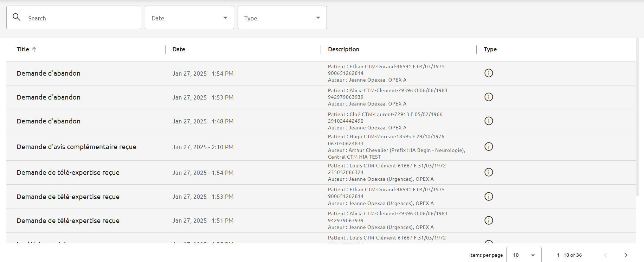This screenshot has width=644, height=262.
Task: Toggle the Title sort arrow
Action: (x=34, y=49)
